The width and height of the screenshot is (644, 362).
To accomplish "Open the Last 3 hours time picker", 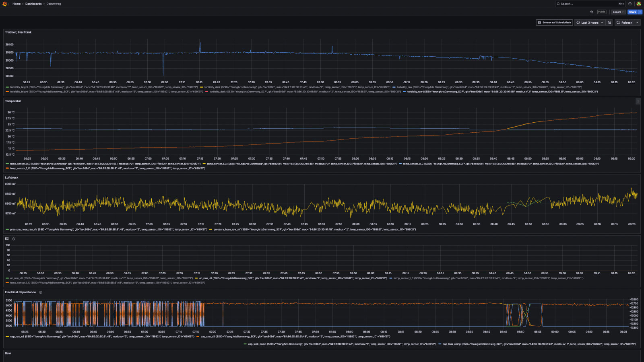I will pos(590,23).
